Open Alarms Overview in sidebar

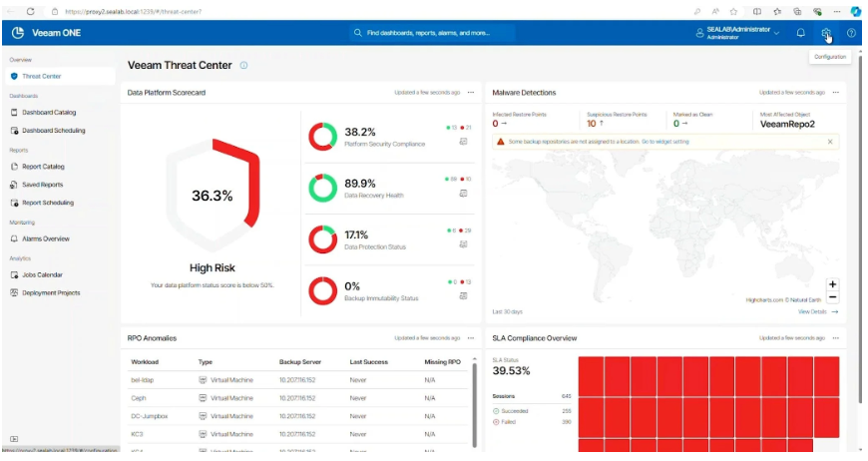click(45, 239)
